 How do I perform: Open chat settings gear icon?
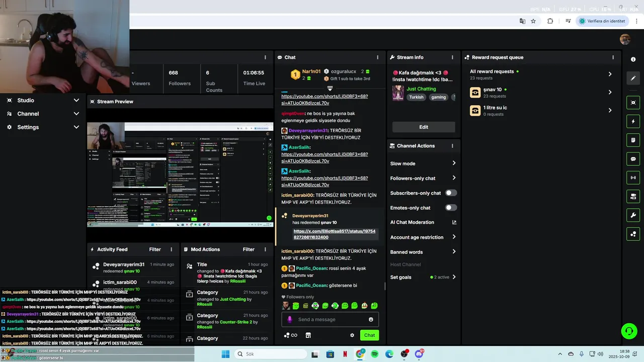(x=352, y=335)
